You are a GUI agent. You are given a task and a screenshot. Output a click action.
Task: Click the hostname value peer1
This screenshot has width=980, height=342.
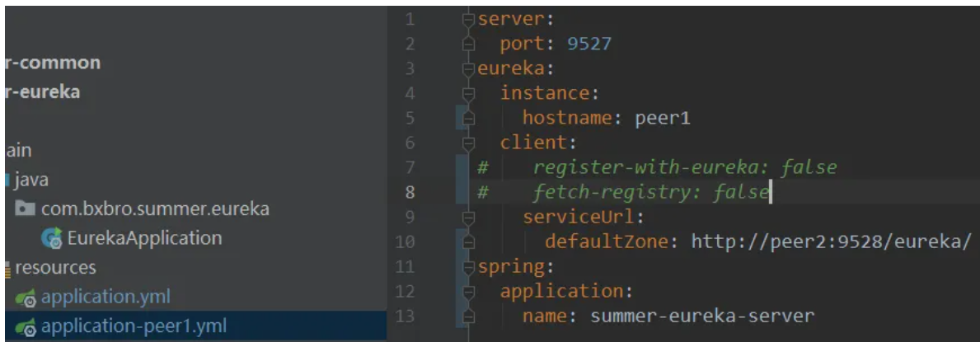tap(663, 118)
